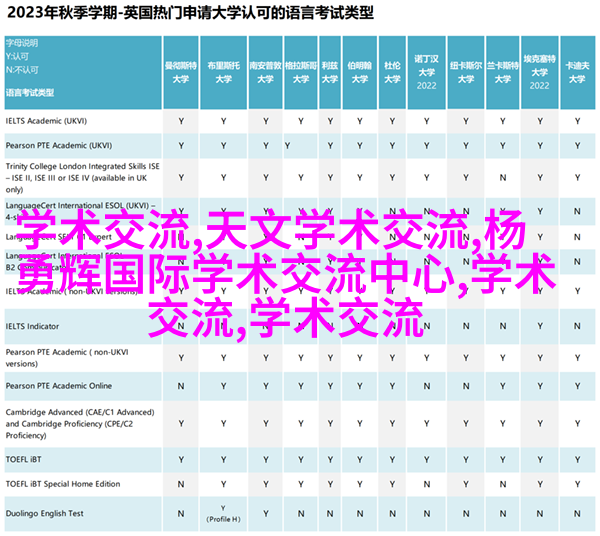The image size is (600, 536).
Task: Click Pearson PTE Academic (UKVI) Y under 格拉斯哥大学
Action: point(287,146)
